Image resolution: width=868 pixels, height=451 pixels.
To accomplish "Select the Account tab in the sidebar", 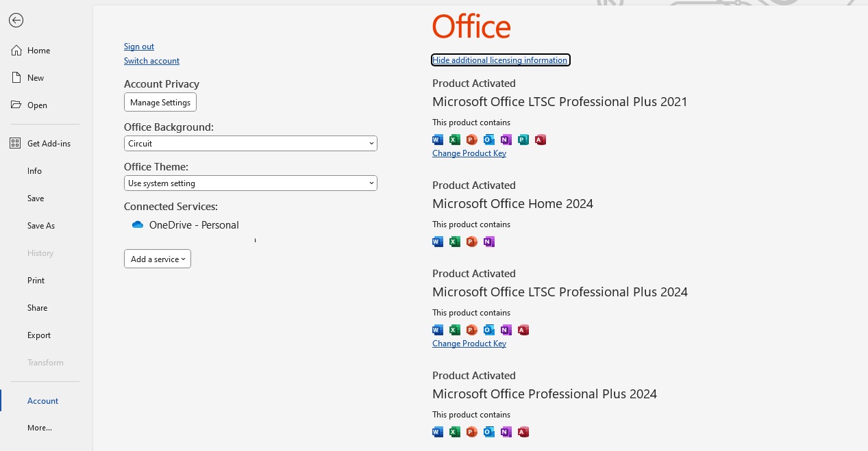I will [42, 401].
